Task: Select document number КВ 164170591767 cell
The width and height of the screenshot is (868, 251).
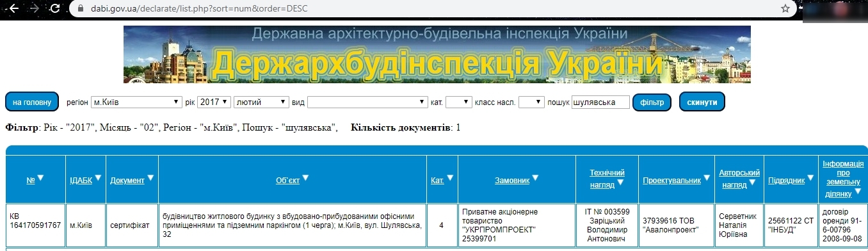Action: pyautogui.click(x=35, y=225)
